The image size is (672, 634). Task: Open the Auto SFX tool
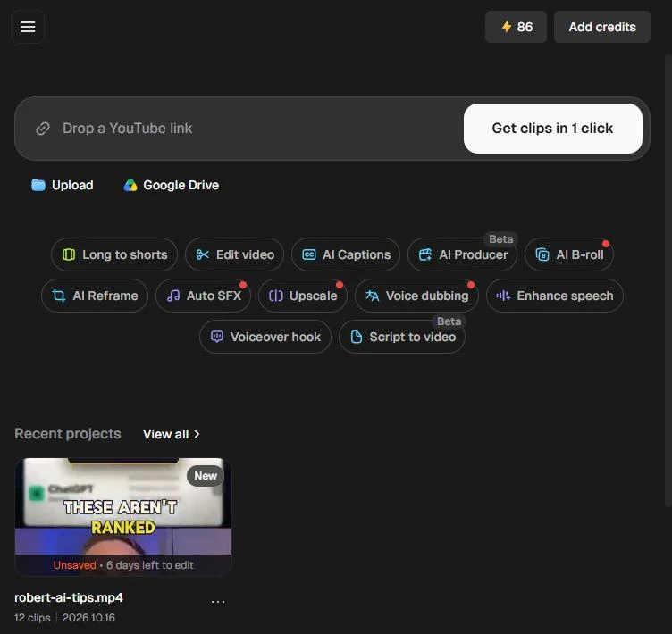(203, 296)
